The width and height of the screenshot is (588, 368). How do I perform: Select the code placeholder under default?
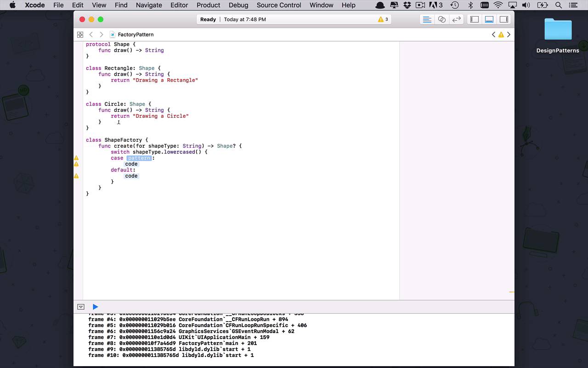coord(131,176)
